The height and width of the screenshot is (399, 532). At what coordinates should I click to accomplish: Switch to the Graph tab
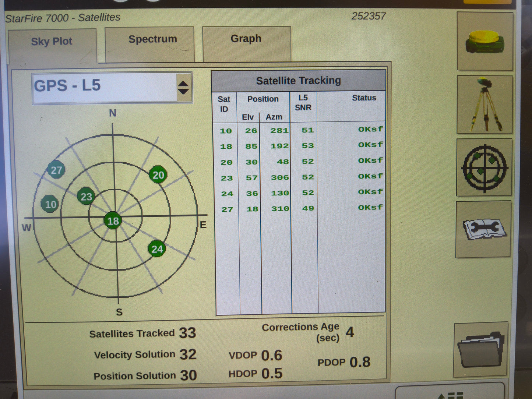pyautogui.click(x=247, y=43)
